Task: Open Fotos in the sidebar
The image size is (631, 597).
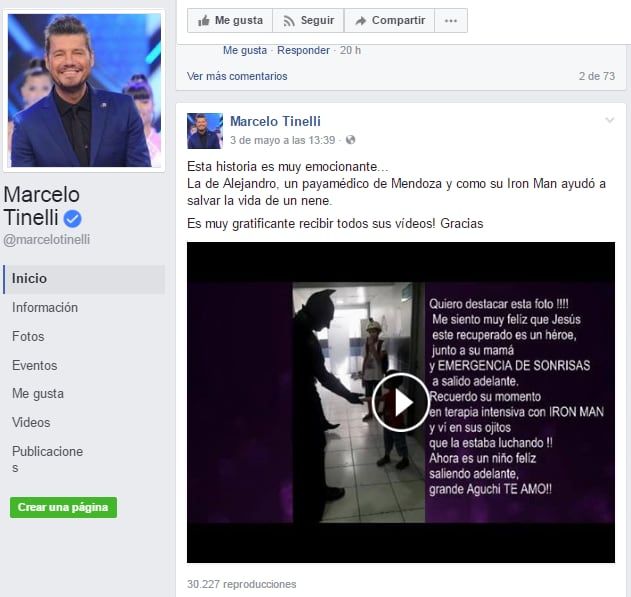Action: pos(28,336)
